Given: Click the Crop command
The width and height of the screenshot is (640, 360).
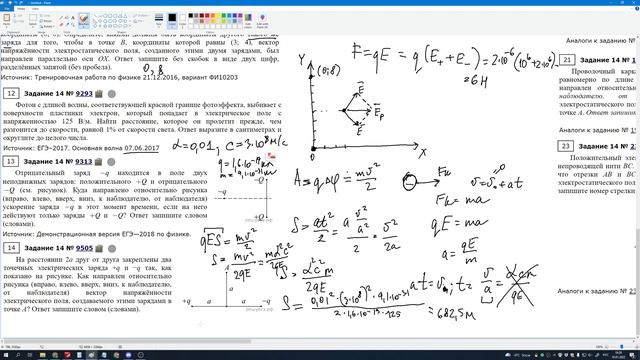Looking at the screenshot, I should pyautogui.click(x=46, y=16).
